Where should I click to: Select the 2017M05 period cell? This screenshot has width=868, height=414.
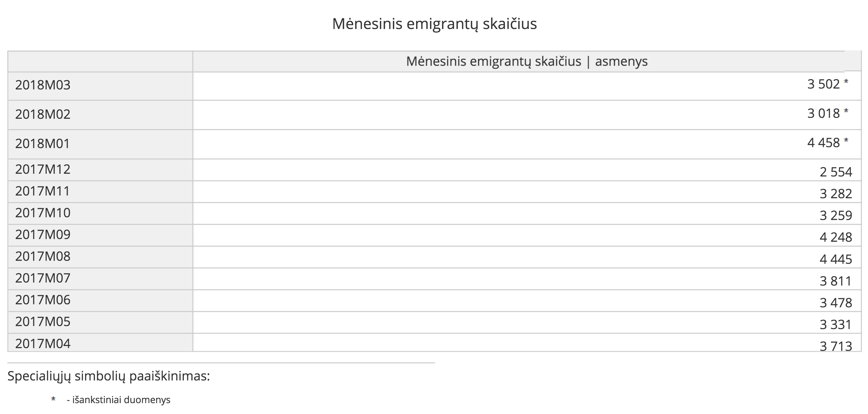click(43, 322)
